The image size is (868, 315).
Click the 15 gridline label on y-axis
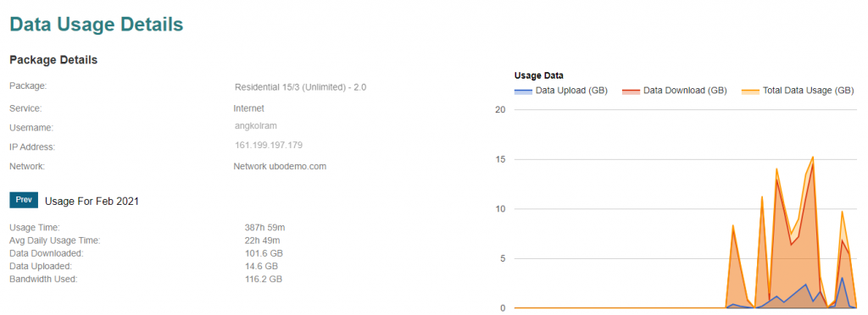[x=501, y=159]
